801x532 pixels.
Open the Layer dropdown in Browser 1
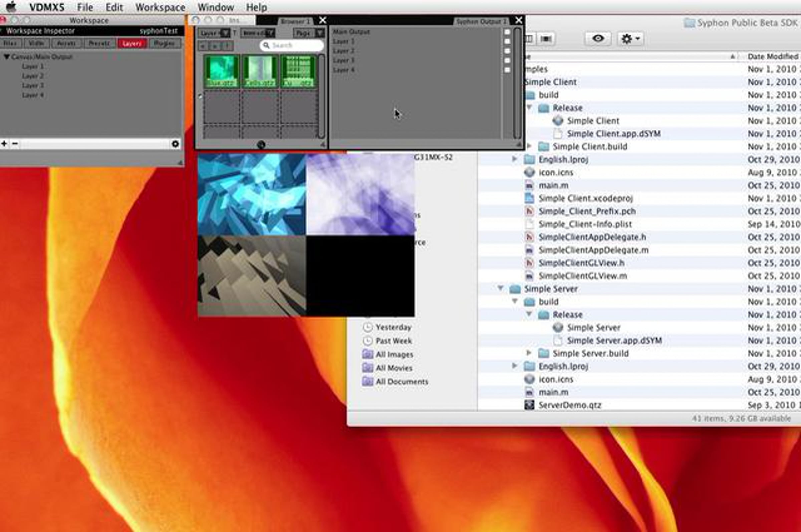[x=214, y=33]
